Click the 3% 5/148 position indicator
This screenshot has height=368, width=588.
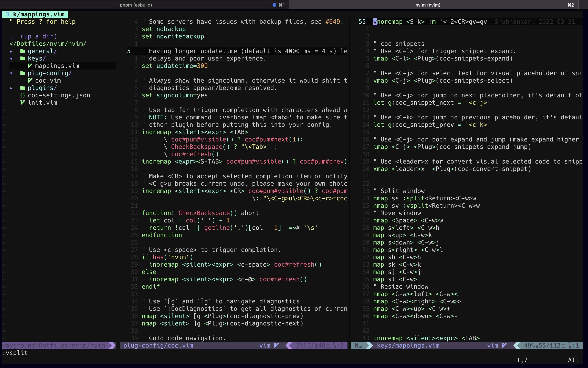pyautogui.click(x=320, y=345)
